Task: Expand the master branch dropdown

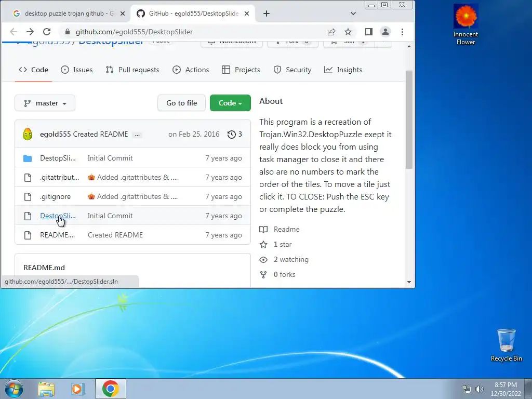Action: click(45, 103)
